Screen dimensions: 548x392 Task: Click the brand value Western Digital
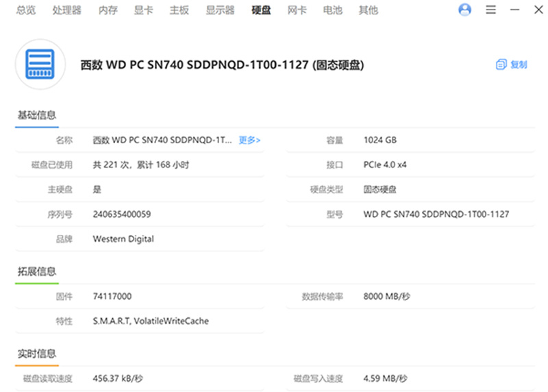(x=123, y=239)
